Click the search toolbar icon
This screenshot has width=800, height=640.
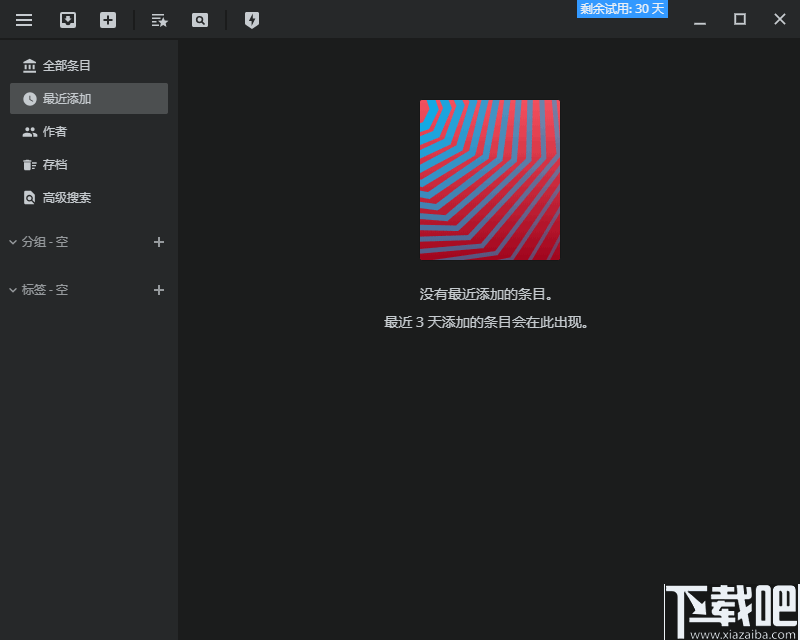[199, 20]
